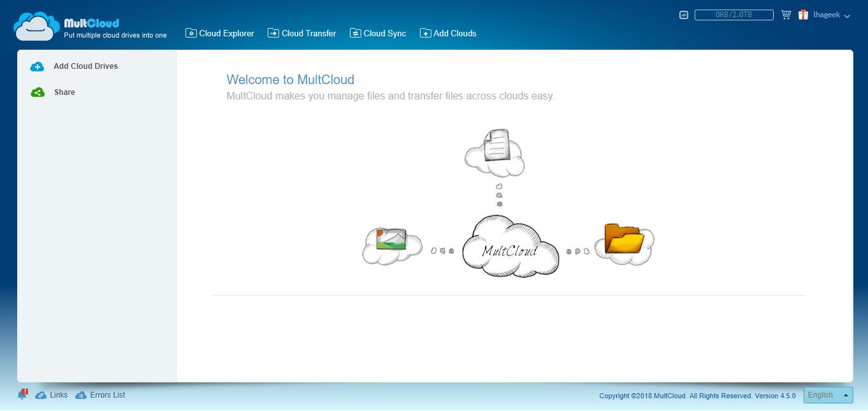Click the Links cloud icon
Screen dimensions: 868x411
pos(41,395)
